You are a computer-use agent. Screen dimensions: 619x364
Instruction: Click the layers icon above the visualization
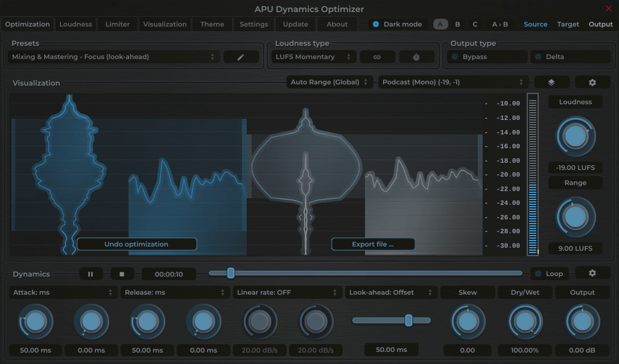click(x=551, y=81)
